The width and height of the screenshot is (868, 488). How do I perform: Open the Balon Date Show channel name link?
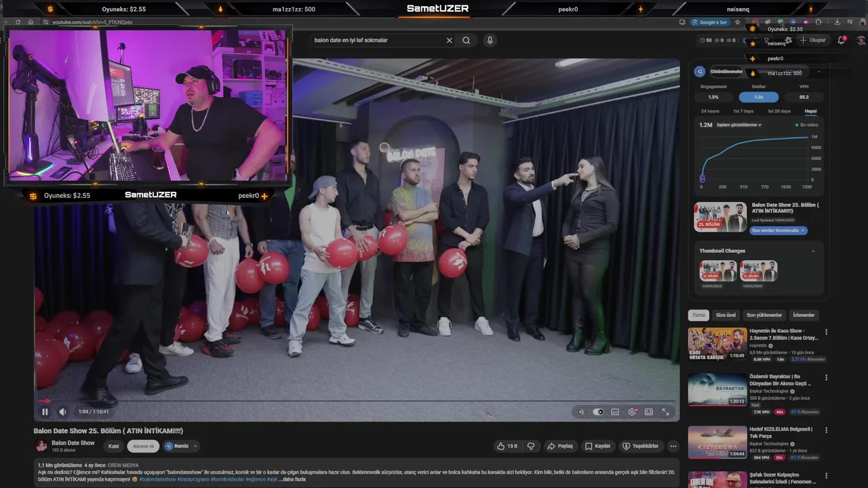pyautogui.click(x=73, y=443)
